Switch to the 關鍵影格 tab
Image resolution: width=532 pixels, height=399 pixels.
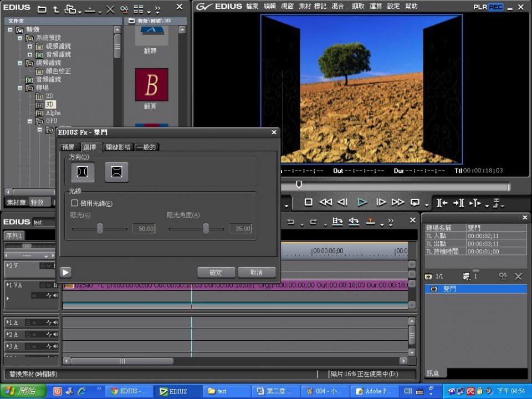118,147
